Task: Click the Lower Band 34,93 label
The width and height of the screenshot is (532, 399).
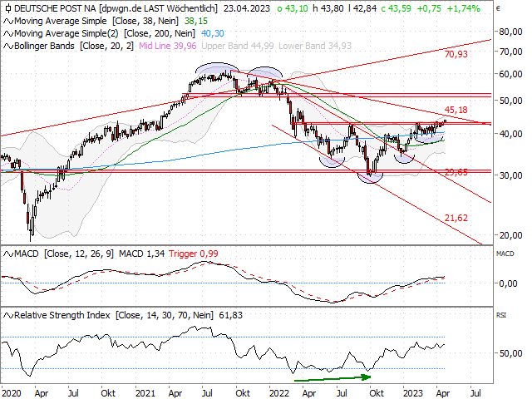Action: click(315, 46)
